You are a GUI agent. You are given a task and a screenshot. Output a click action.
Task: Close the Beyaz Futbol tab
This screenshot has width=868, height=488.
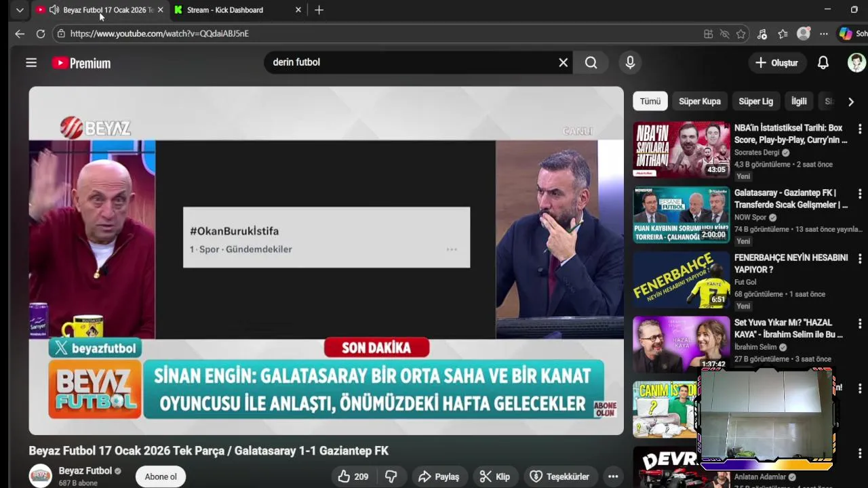[160, 10]
